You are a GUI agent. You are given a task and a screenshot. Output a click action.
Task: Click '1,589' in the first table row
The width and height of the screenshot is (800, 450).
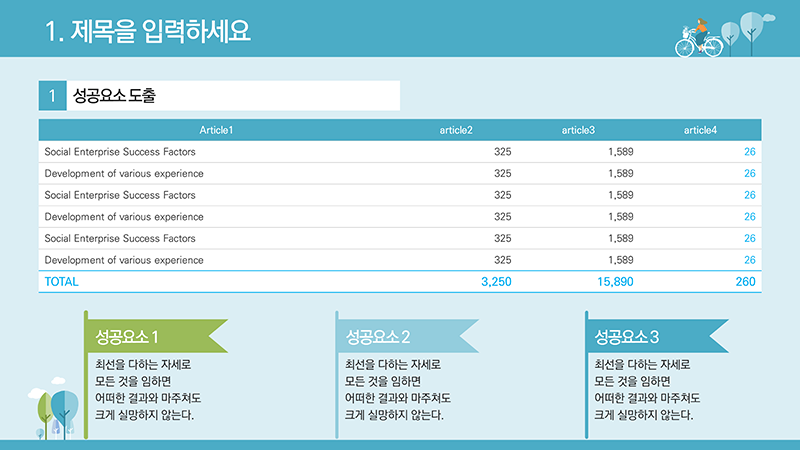620,152
